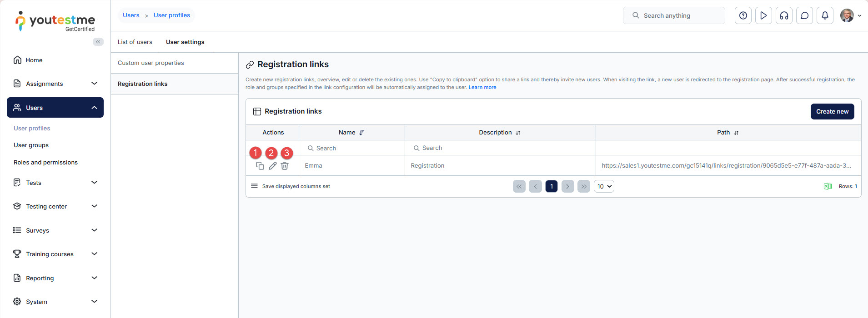Copy Emma registration link to clipboard
The width and height of the screenshot is (868, 318).
click(260, 166)
